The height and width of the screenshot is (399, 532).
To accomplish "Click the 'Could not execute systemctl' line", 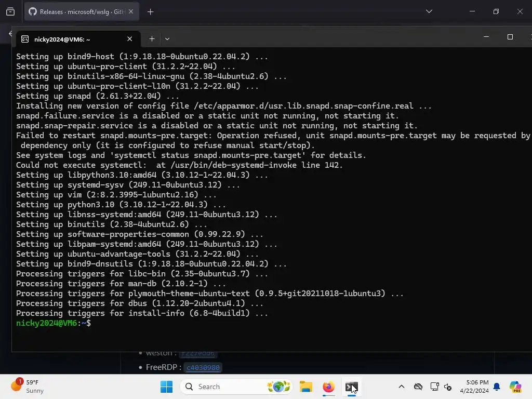I will click(179, 165).
